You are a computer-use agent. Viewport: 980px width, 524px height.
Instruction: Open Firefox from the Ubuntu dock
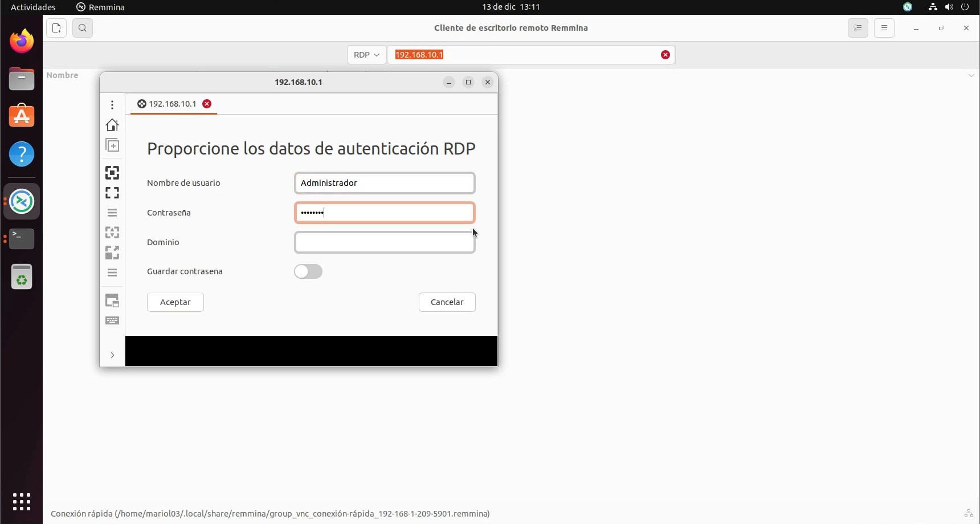22,41
